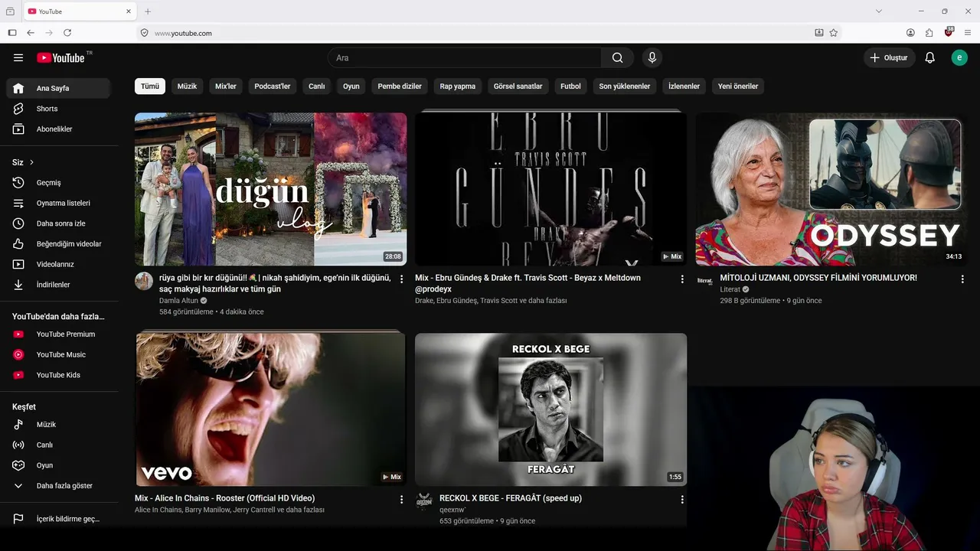Bookmark this page with star icon
The image size is (980, 551).
[834, 33]
